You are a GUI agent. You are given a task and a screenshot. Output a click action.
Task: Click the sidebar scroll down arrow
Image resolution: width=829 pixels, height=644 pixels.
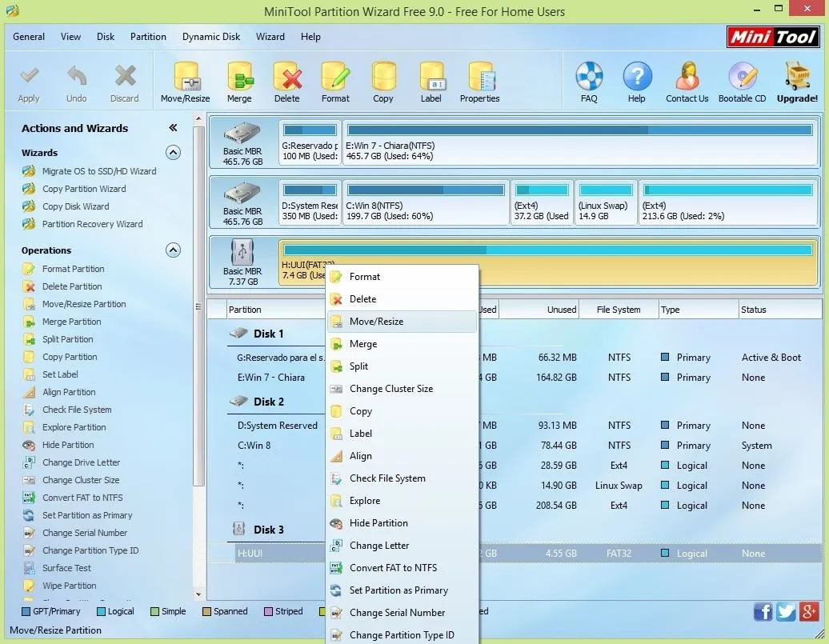point(198,594)
